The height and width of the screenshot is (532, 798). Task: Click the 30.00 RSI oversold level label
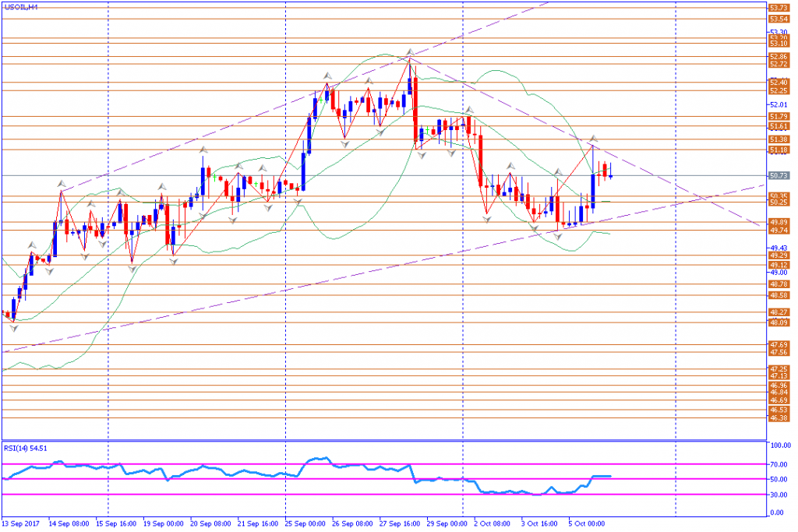[780, 495]
